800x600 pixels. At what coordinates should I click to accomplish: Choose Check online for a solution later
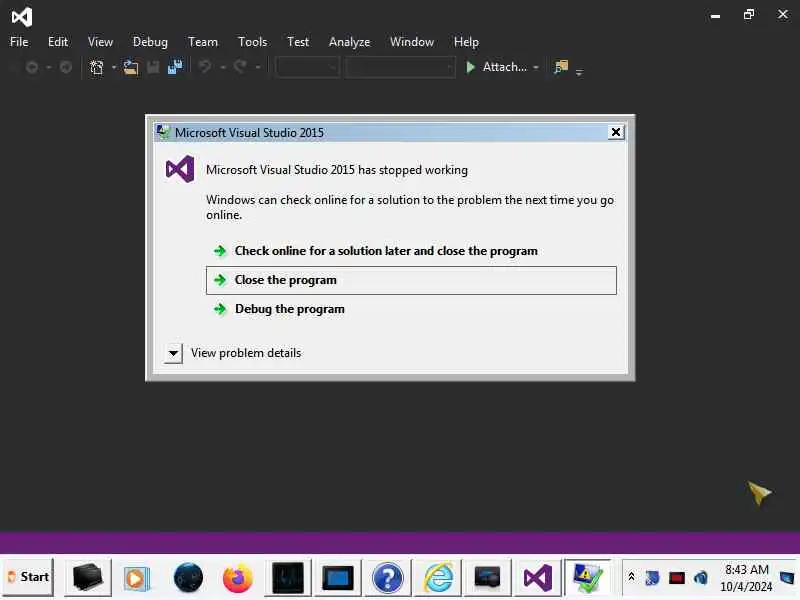coord(386,251)
